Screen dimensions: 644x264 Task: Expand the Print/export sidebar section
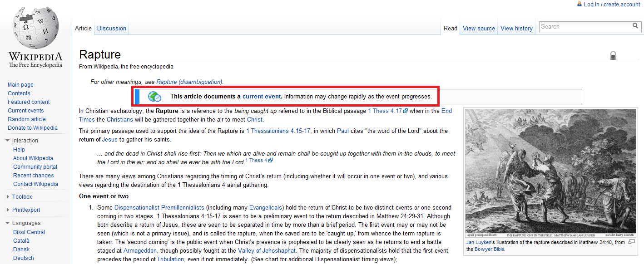click(8, 210)
